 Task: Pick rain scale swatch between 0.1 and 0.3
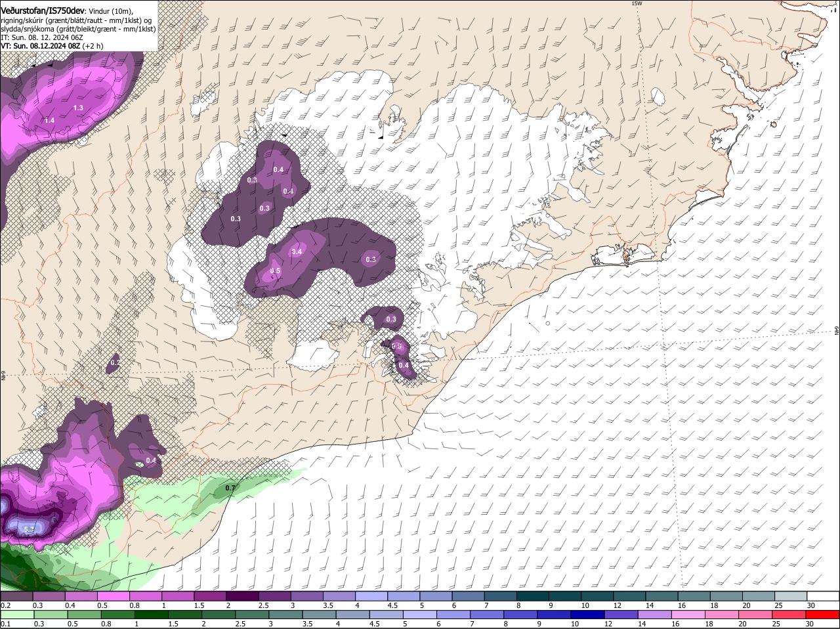[x=17, y=615]
